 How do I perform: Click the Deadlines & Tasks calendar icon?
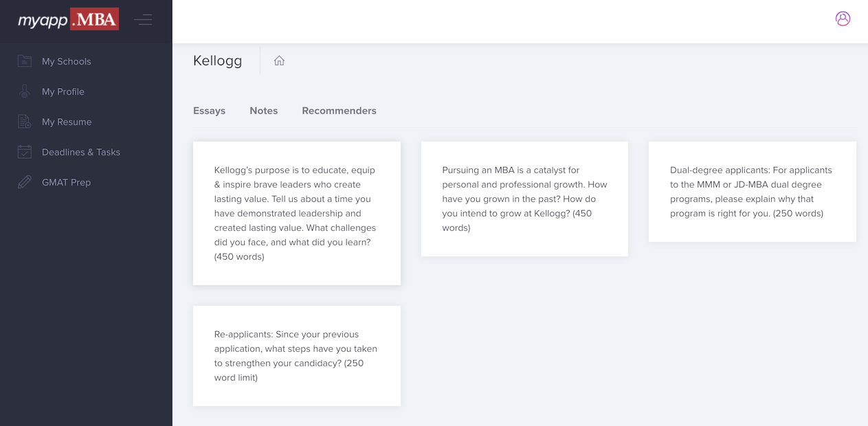pos(25,152)
